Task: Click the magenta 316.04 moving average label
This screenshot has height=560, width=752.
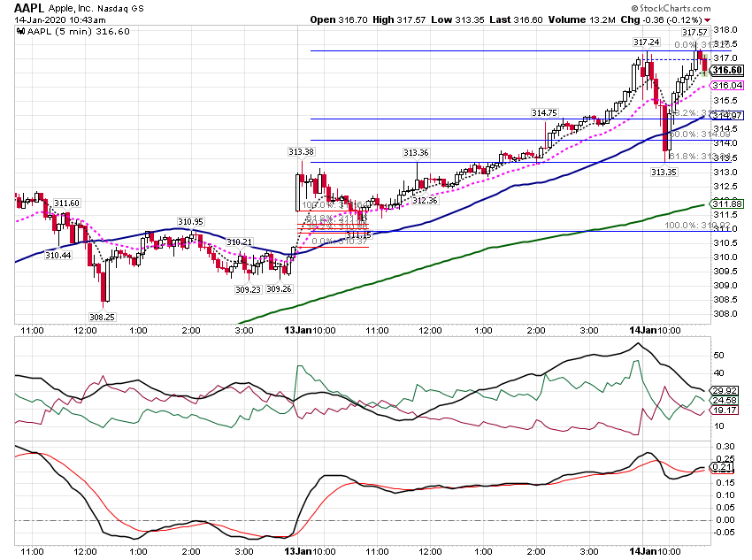Action: [x=727, y=85]
